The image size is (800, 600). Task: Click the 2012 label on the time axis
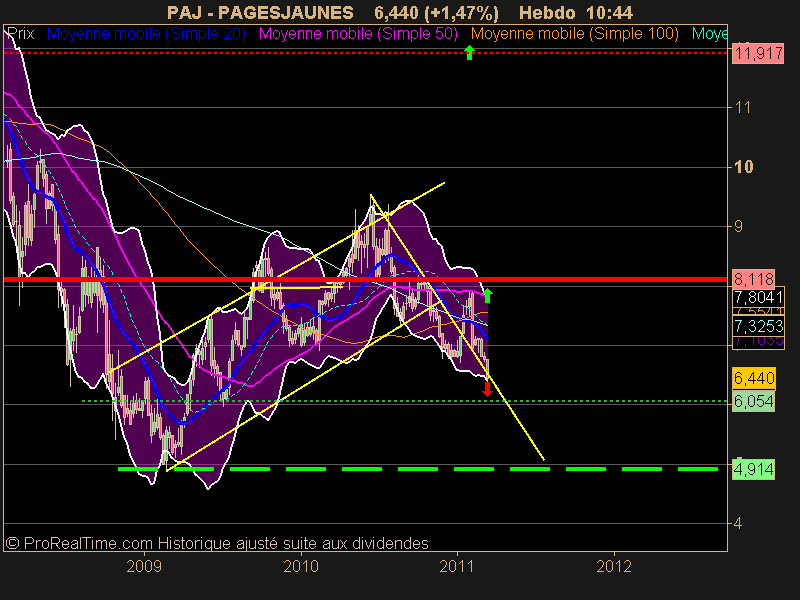click(x=614, y=566)
